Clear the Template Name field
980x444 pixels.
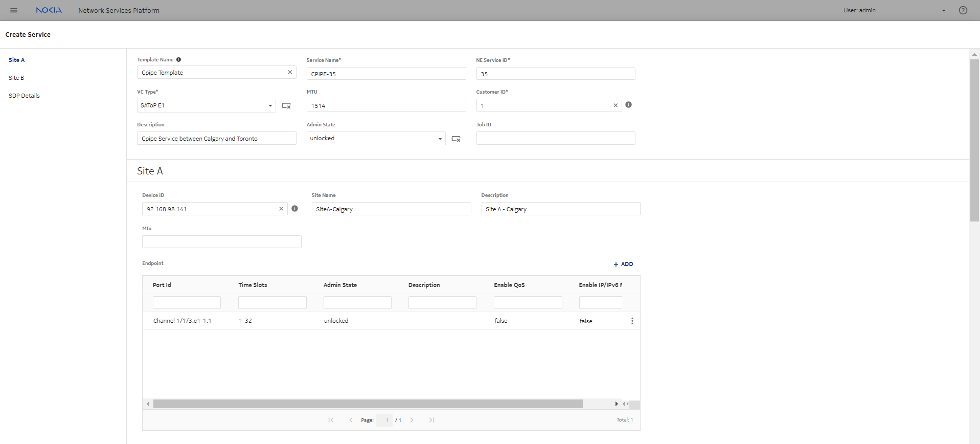[290, 72]
